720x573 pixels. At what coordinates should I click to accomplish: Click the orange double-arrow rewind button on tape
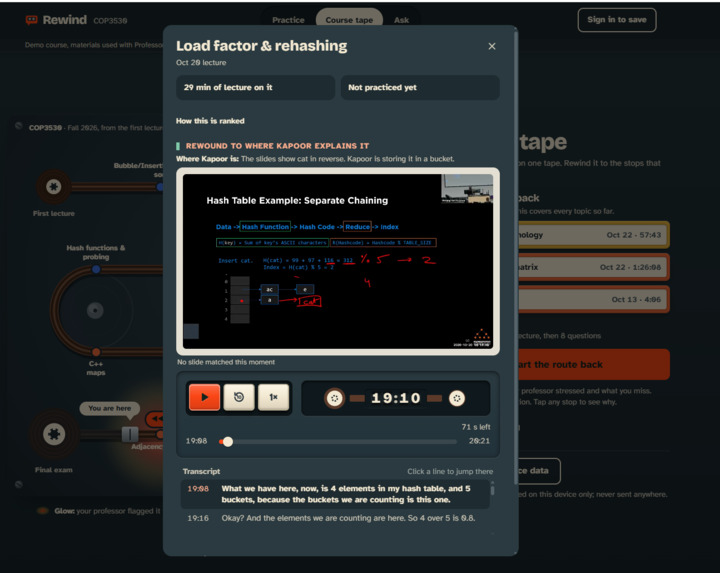[155, 418]
